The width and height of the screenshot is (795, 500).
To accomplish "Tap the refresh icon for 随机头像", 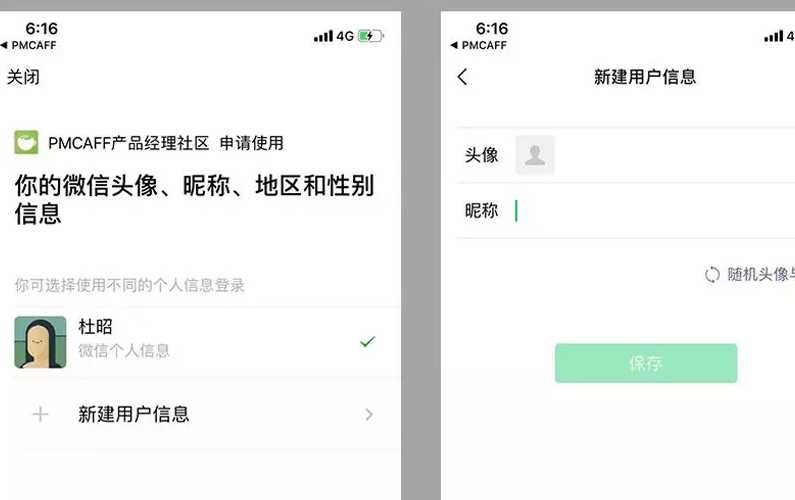I will click(x=712, y=274).
